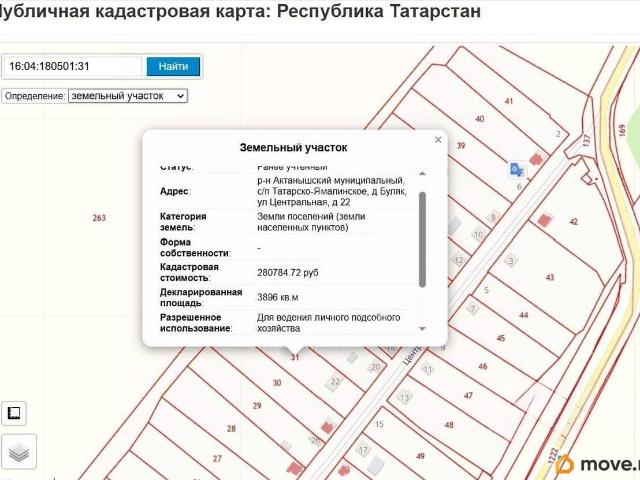This screenshot has height=480, width=640.
Task: Select parcel 49 on the map
Action: tap(420, 456)
